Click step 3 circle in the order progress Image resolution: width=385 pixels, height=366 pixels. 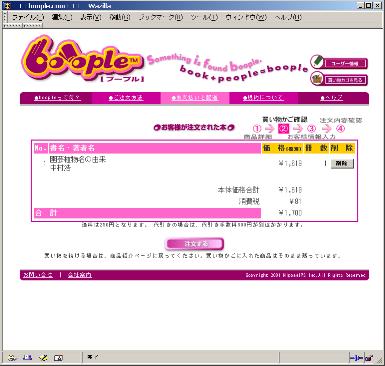point(311,129)
